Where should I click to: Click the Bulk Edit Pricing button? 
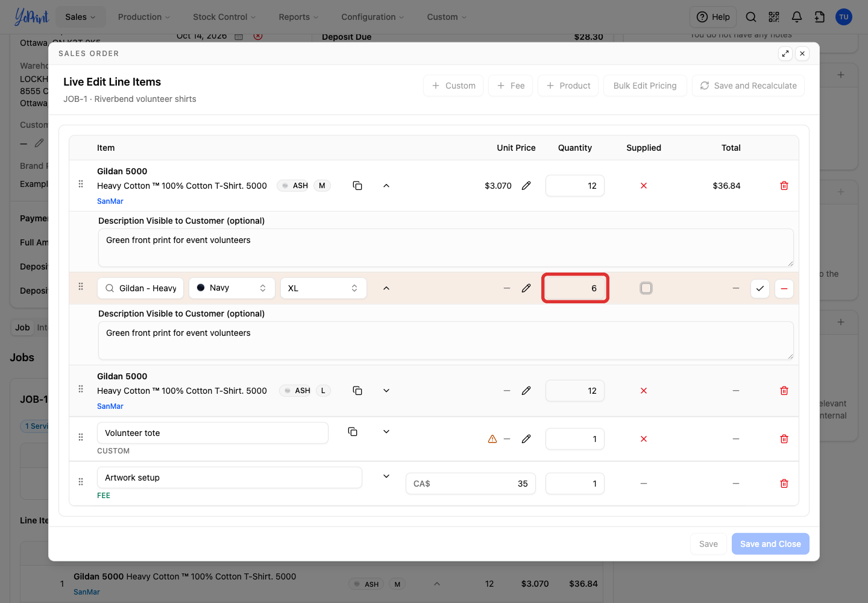click(x=645, y=86)
